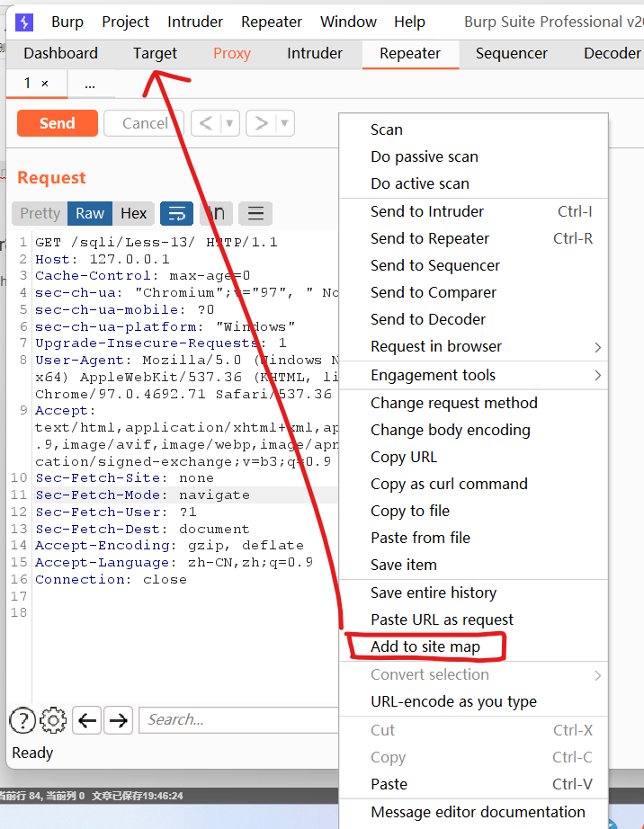Select Copy to file
This screenshot has width=644, height=829.
473,511
